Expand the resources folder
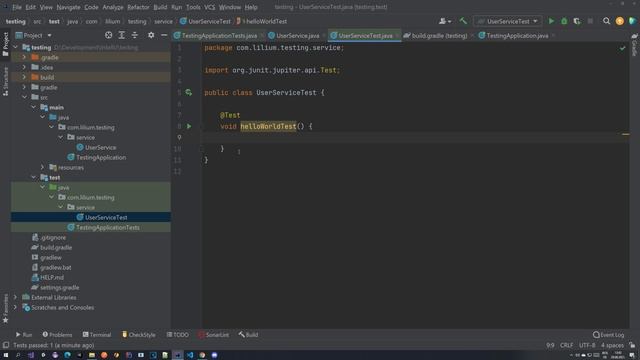Viewport: 640px width, 360px height. click(x=42, y=167)
